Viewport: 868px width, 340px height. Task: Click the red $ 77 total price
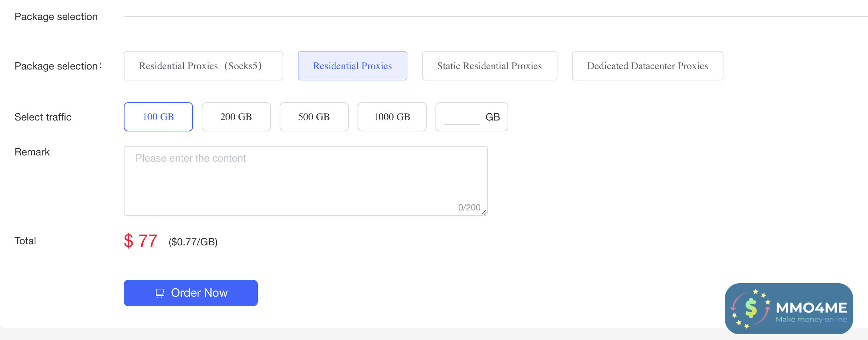[x=141, y=241]
